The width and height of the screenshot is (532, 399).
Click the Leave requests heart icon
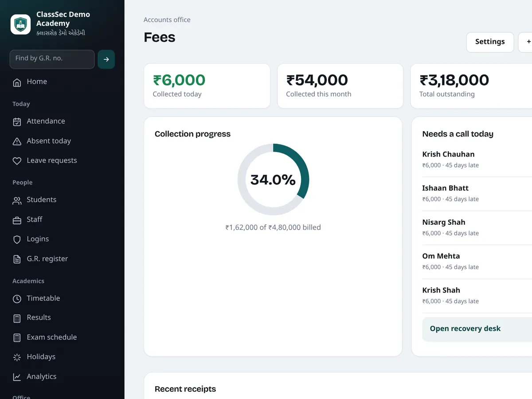(x=17, y=161)
